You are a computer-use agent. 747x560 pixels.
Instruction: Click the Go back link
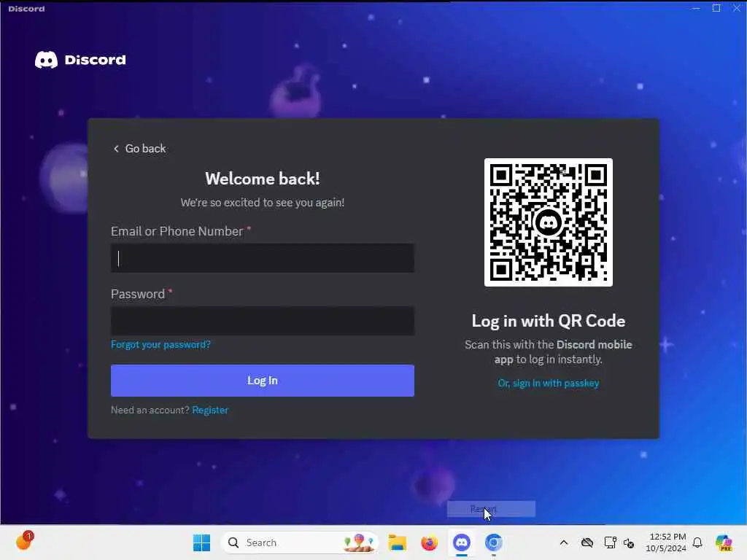(139, 149)
